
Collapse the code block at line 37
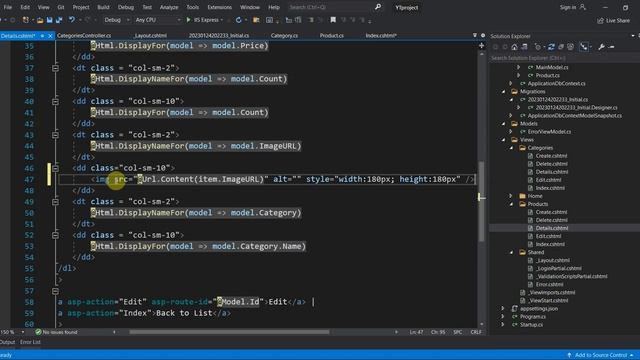pyautogui.click(x=56, y=68)
